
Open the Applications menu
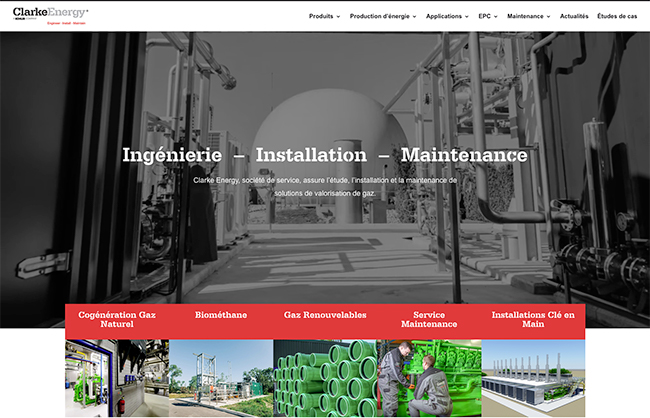[x=444, y=16]
